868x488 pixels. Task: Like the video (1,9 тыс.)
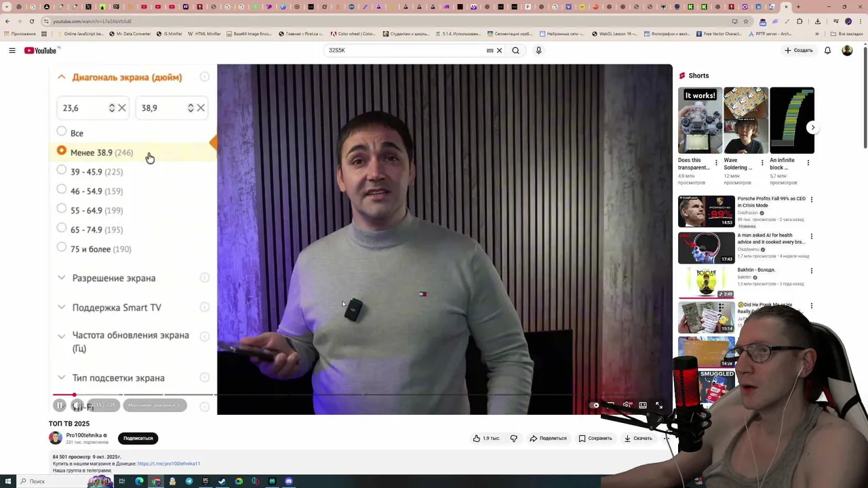pyautogui.click(x=487, y=439)
